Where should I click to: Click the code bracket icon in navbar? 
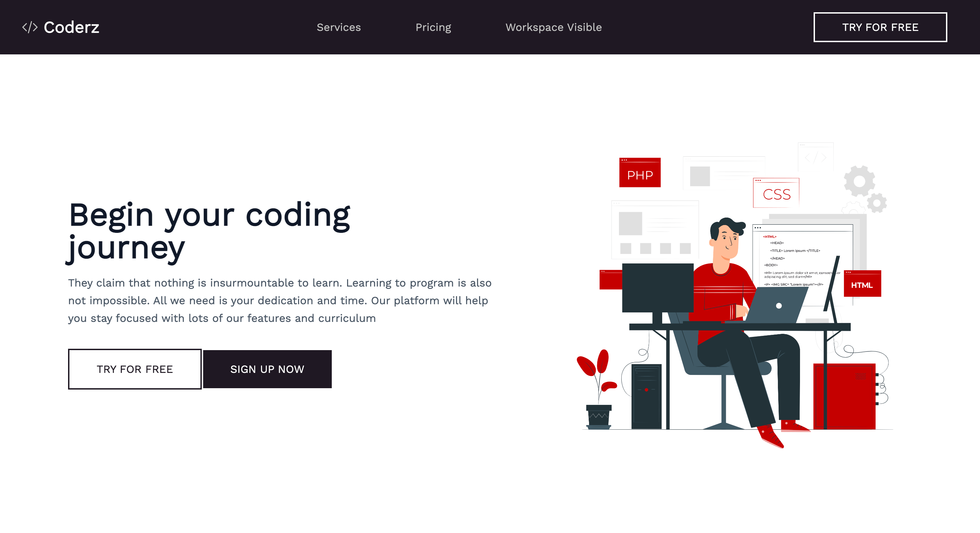[x=30, y=27]
